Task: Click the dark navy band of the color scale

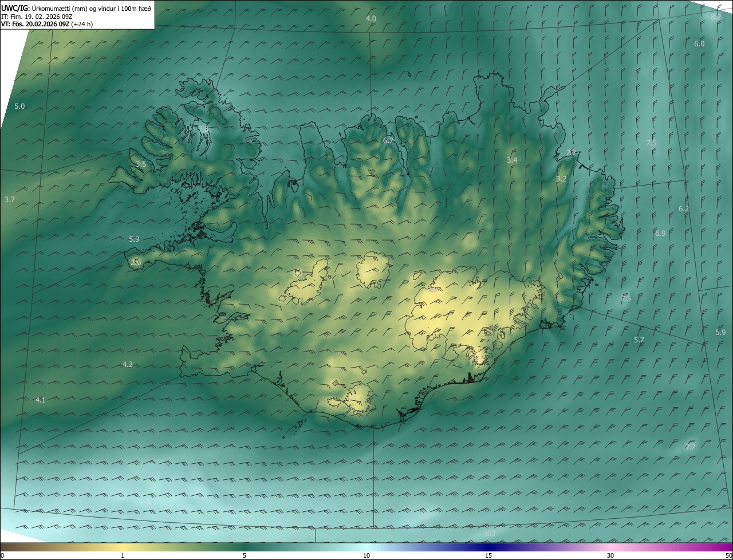Action: pyautogui.click(x=488, y=547)
